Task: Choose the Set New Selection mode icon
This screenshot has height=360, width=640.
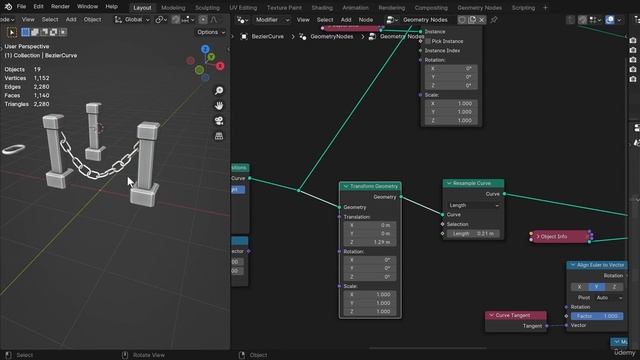Action: pyautogui.click(x=25, y=32)
